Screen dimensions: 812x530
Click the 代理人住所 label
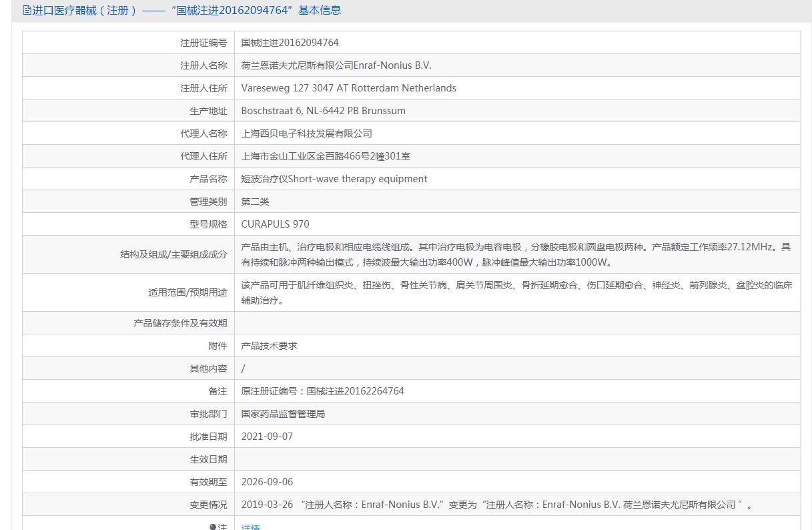click(204, 156)
